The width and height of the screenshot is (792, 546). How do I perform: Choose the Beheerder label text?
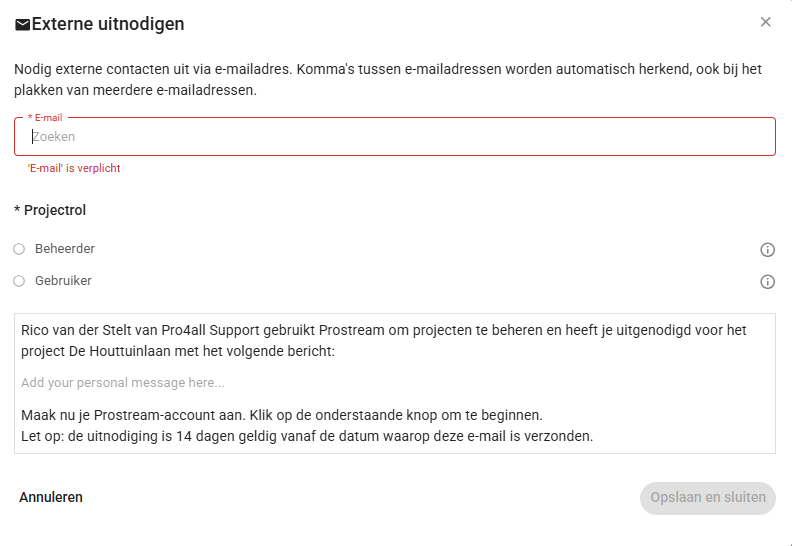(65, 249)
